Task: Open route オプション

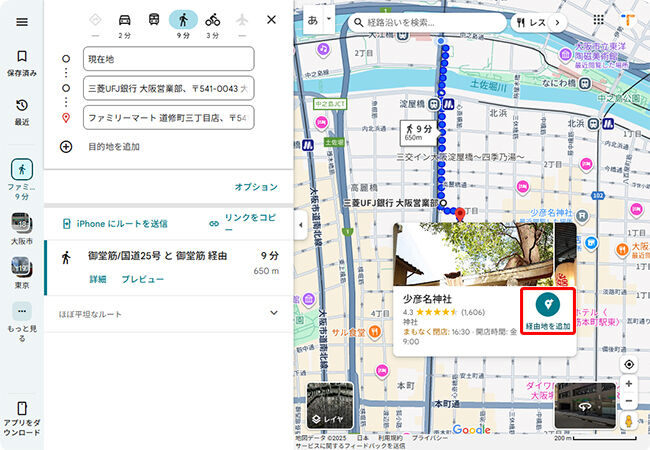Action: coord(256,187)
